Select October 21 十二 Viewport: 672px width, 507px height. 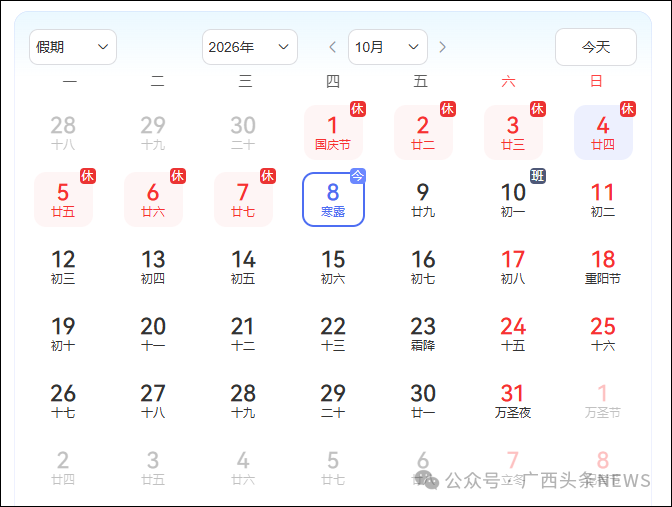click(x=243, y=333)
